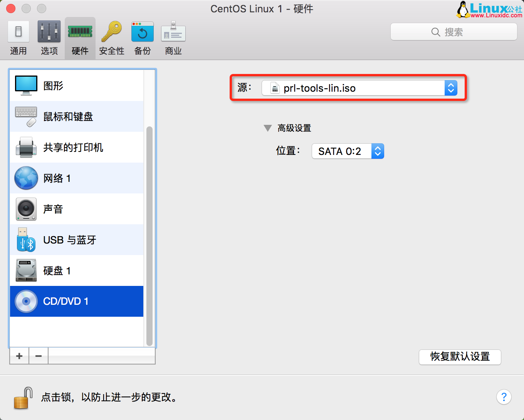Select the 硬盘 1 hard disk icon

(x=26, y=270)
